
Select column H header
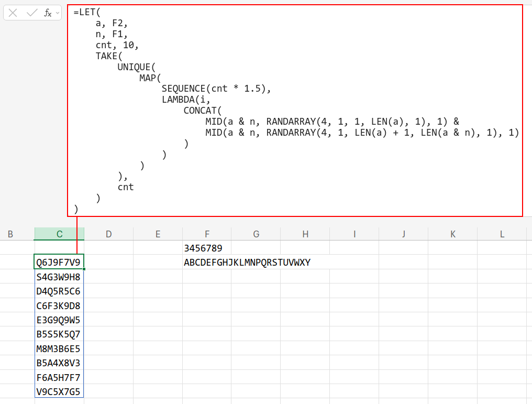click(305, 234)
